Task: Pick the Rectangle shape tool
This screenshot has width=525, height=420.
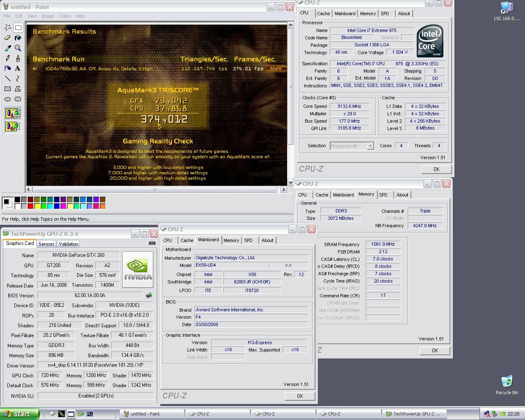Action: pos(8,89)
